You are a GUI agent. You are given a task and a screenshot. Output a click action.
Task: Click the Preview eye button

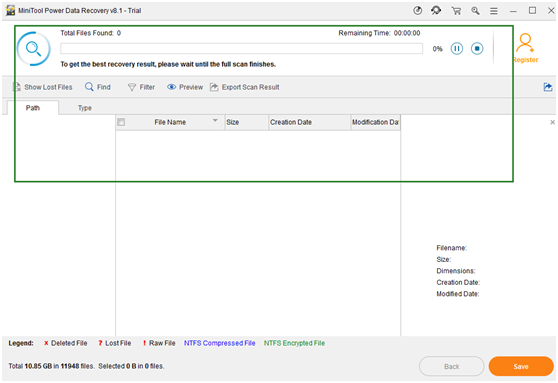[x=185, y=87]
